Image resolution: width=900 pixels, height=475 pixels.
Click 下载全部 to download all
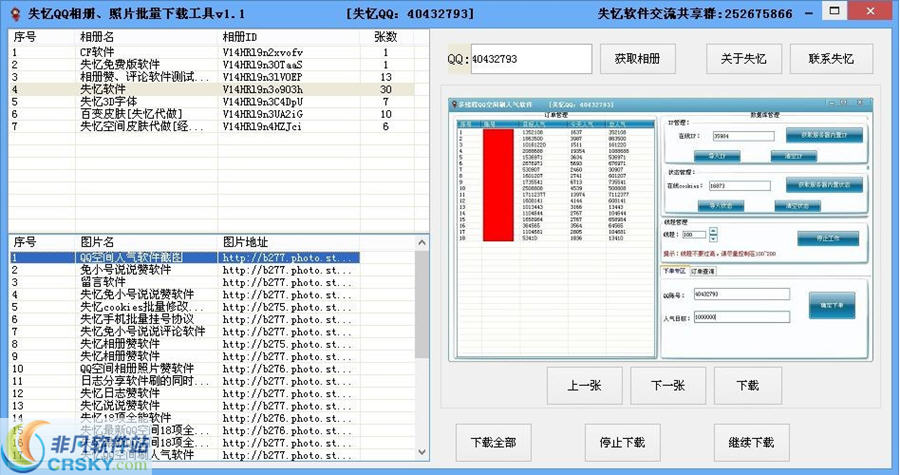click(x=494, y=442)
